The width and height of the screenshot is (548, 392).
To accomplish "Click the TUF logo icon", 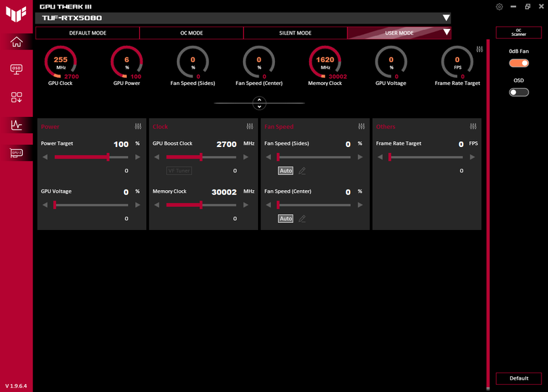I will point(16,14).
